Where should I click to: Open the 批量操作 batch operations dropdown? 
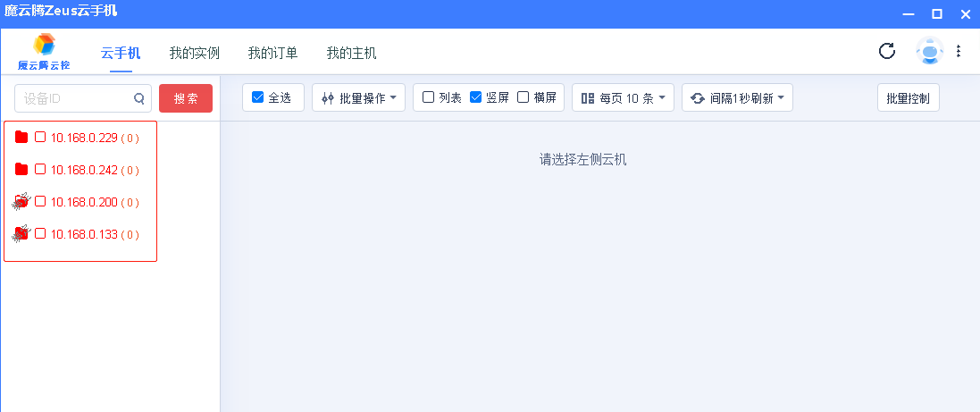tap(359, 97)
